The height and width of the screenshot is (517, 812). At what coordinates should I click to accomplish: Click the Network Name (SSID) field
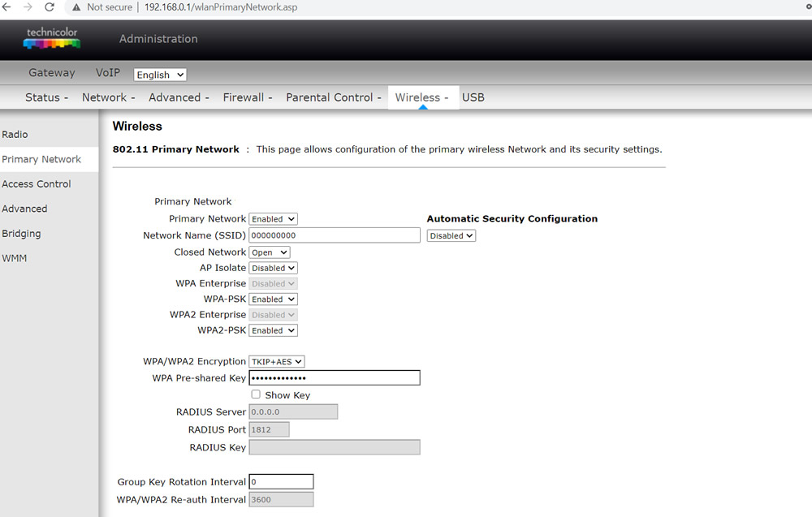(335, 235)
